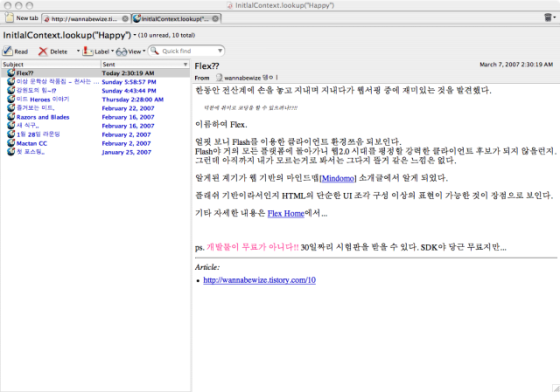Click the favicon of the wannabewize tab

(47, 19)
